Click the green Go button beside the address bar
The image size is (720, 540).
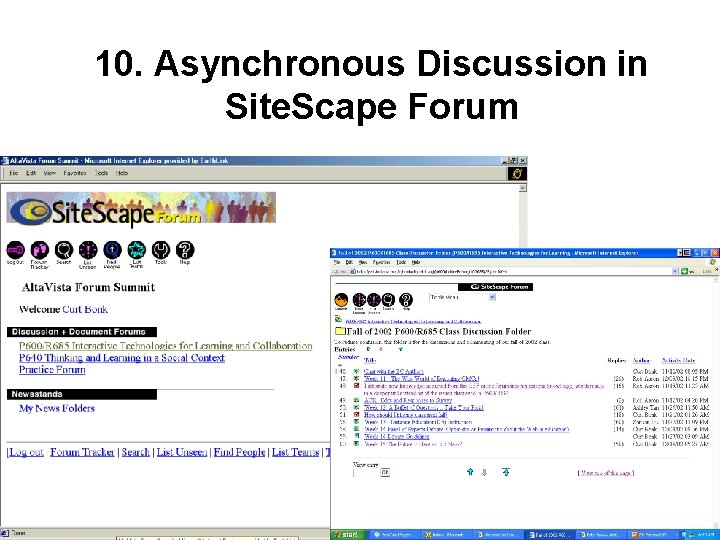[685, 271]
